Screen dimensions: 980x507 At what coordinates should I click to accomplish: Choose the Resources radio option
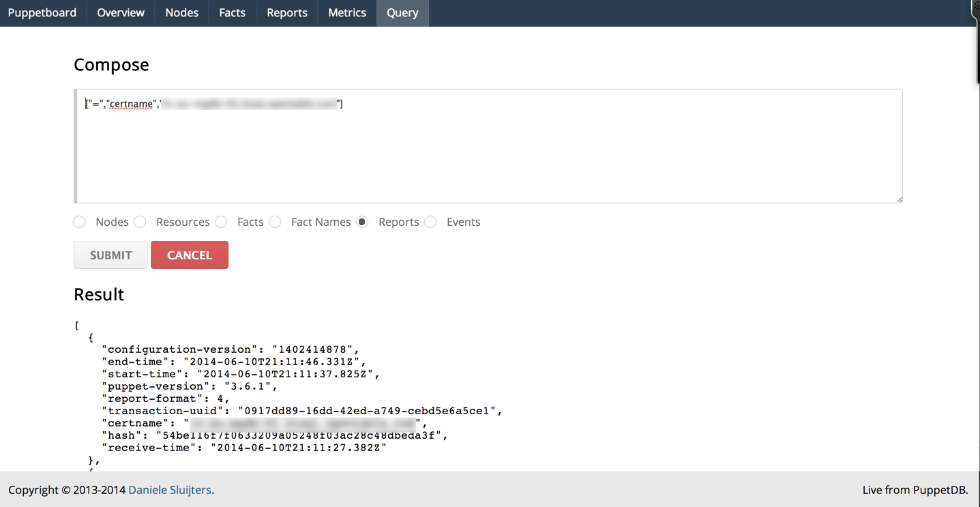tap(140, 222)
